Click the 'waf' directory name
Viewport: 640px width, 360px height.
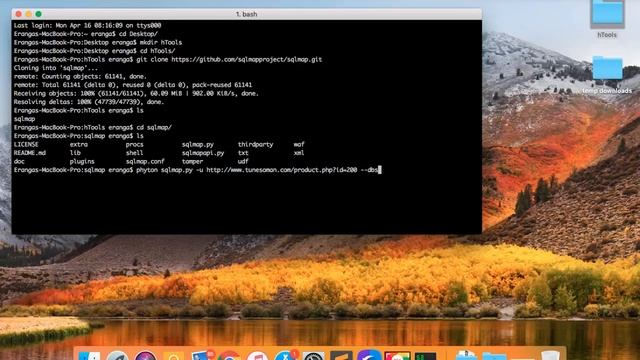coord(299,144)
